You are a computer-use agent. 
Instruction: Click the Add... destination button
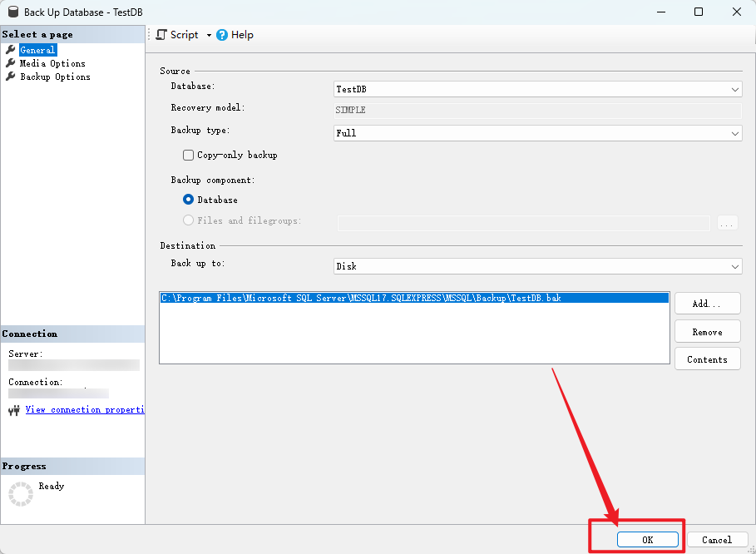click(707, 304)
